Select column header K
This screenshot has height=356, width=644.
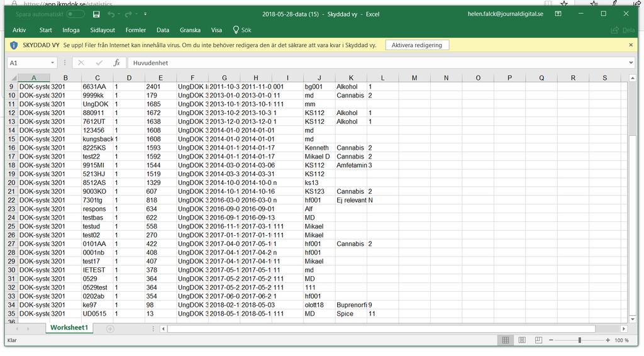click(x=351, y=77)
